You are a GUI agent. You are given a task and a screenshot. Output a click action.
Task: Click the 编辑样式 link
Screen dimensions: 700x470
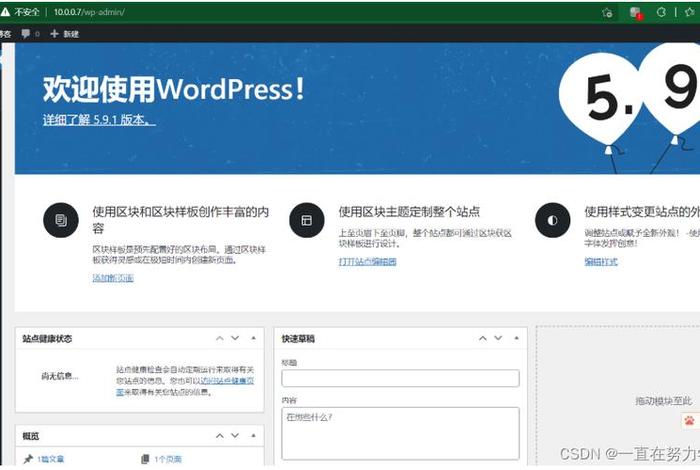coord(601,262)
